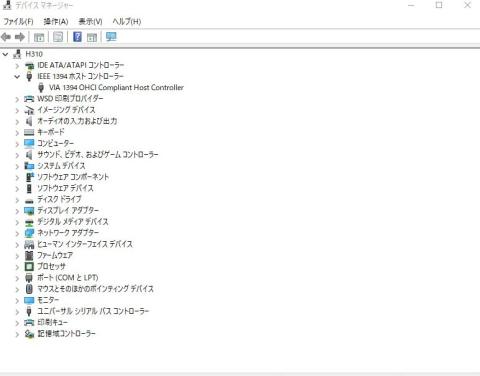The image size is (480, 376).
Task: Click the オーディオの入力および出力 speaker icon
Action: click(x=29, y=121)
